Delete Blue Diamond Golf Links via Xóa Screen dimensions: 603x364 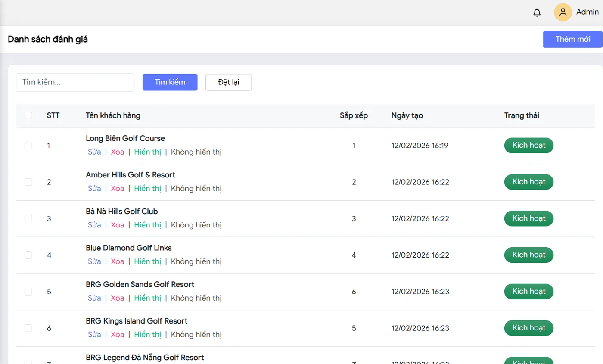coord(118,261)
